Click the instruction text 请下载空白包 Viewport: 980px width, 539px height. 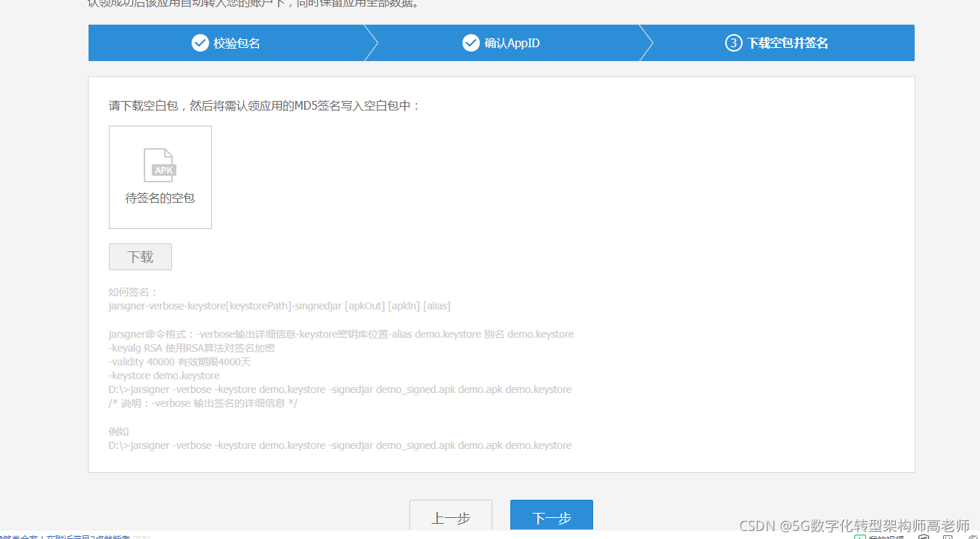click(265, 105)
